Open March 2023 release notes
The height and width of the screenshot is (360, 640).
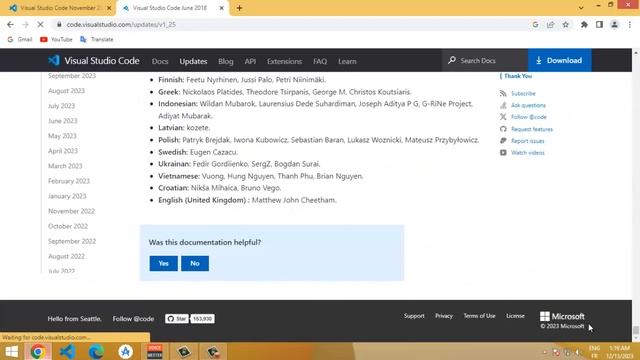[65, 166]
